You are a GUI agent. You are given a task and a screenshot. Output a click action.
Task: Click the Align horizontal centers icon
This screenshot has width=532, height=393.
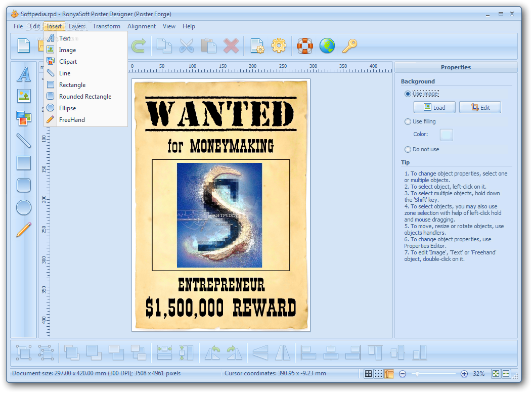[x=330, y=353]
